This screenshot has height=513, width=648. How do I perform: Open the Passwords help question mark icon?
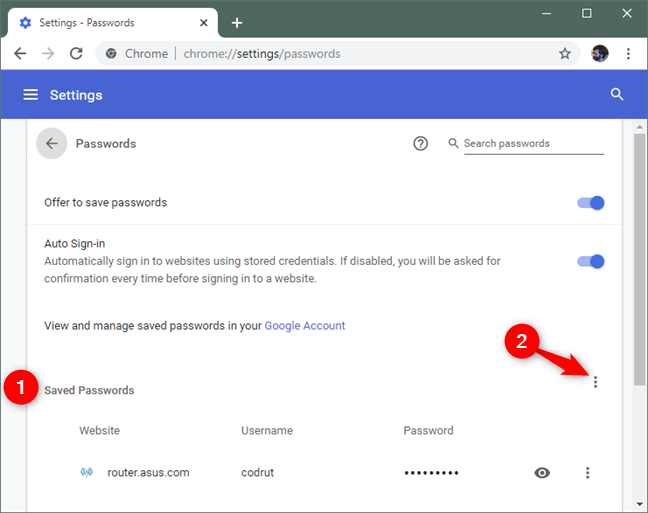(x=421, y=144)
